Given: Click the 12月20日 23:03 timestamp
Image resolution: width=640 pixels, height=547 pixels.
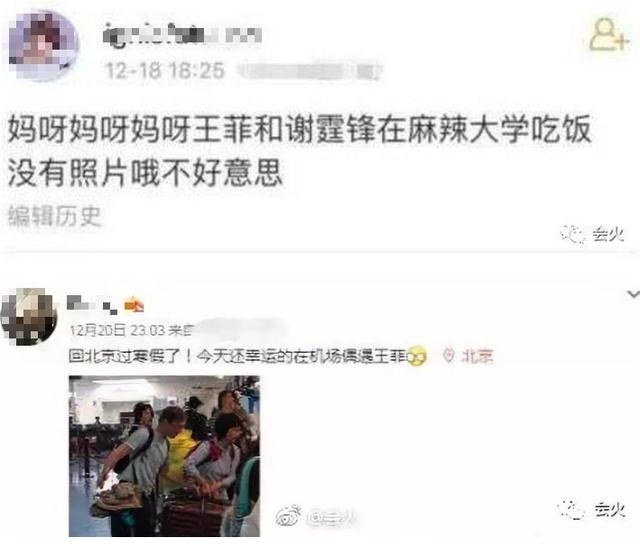Looking at the screenshot, I should point(118,330).
